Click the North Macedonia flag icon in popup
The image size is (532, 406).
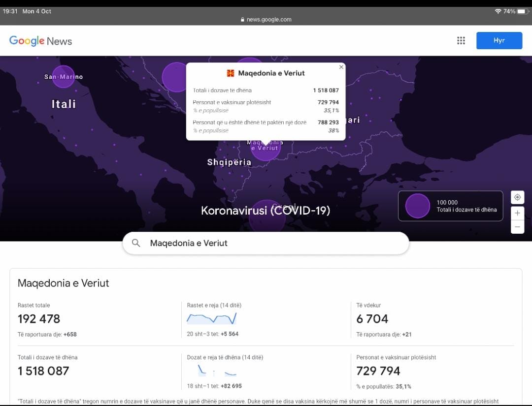tap(231, 73)
